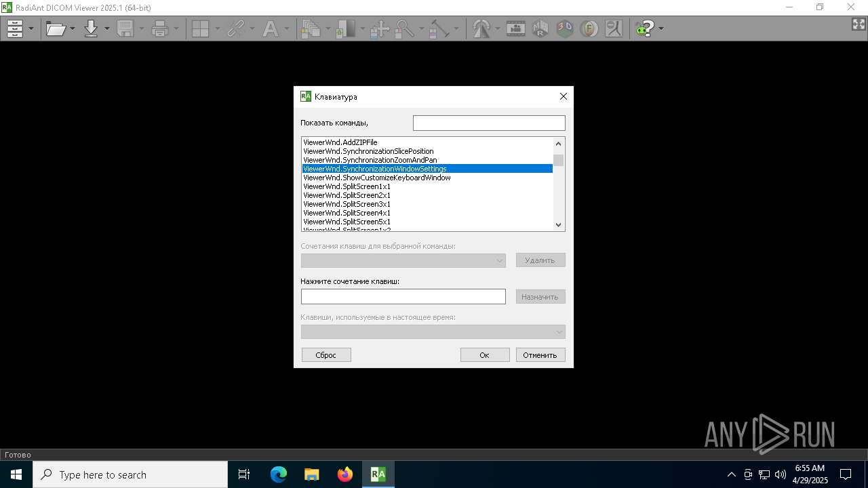The width and height of the screenshot is (868, 488).
Task: Click the split screen layout icon
Action: pos(200,28)
